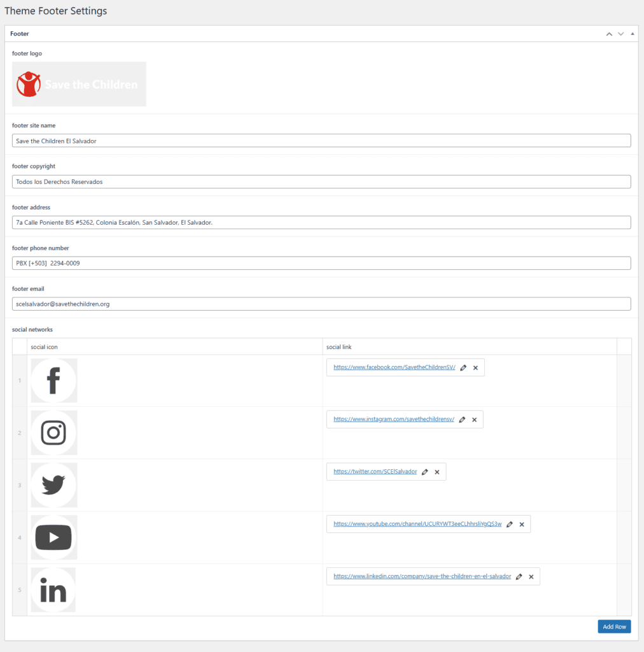644x652 pixels.
Task: Edit the YouTube social link with pencil icon
Action: [509, 525]
